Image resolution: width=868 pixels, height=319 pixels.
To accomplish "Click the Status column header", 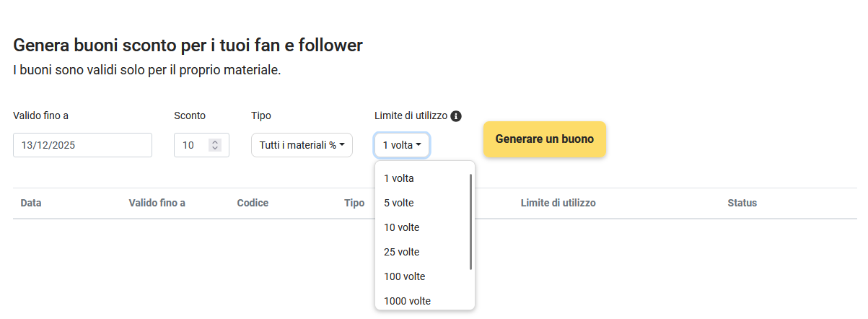I will (x=742, y=203).
